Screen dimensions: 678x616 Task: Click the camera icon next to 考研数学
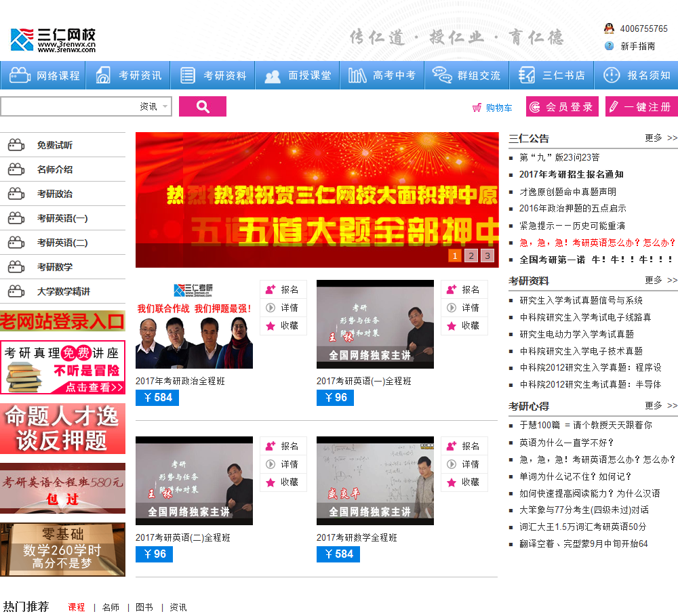[x=16, y=267]
